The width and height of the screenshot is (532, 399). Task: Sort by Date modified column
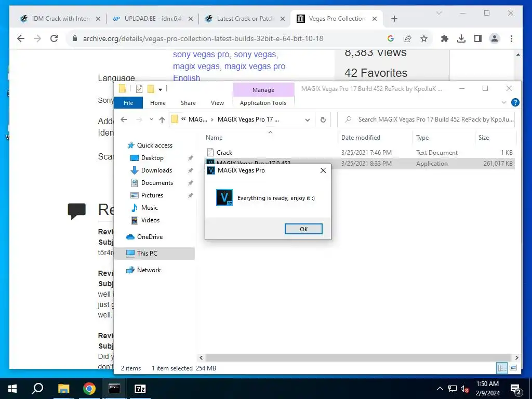point(361,137)
